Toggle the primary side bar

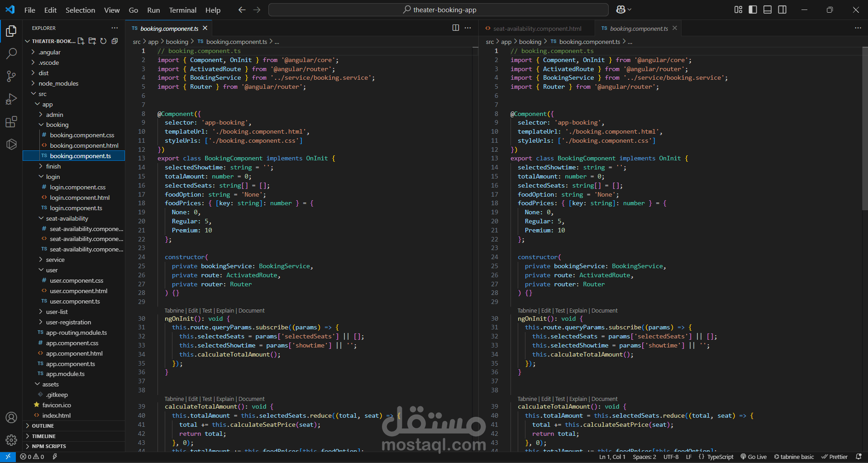[753, 10]
